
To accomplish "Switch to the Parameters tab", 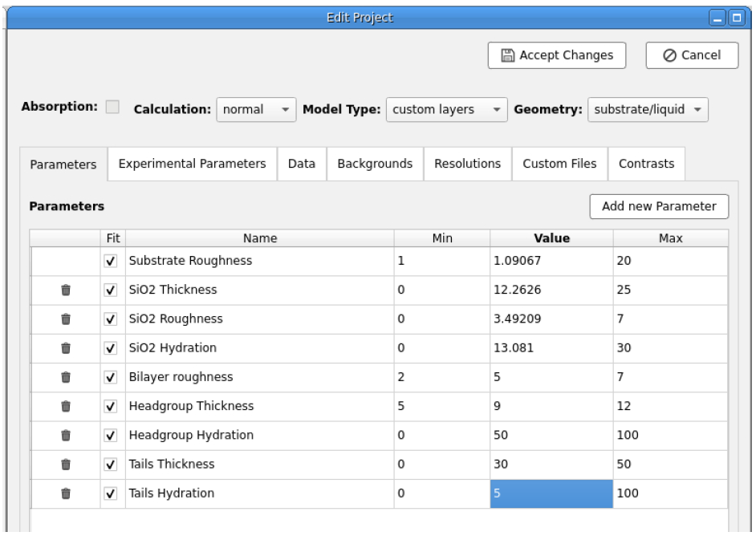I will [x=63, y=164].
